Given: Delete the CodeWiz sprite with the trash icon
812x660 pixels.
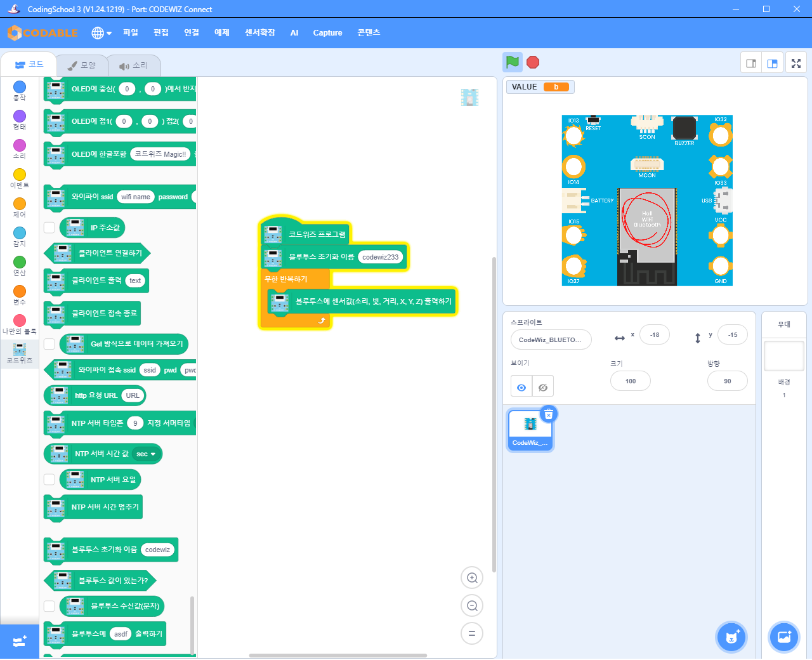Looking at the screenshot, I should tap(549, 414).
